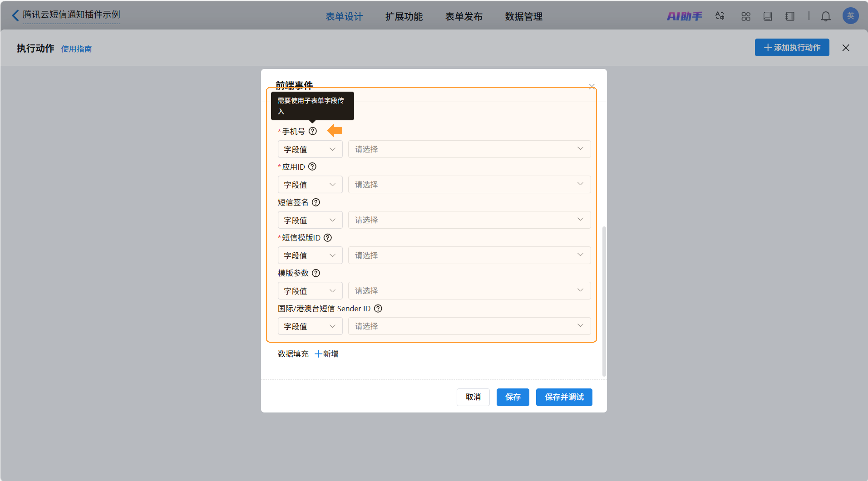Open the 请选择 dropdown for 短信模版ID
Viewport: 868px width, 481px height.
click(x=469, y=255)
